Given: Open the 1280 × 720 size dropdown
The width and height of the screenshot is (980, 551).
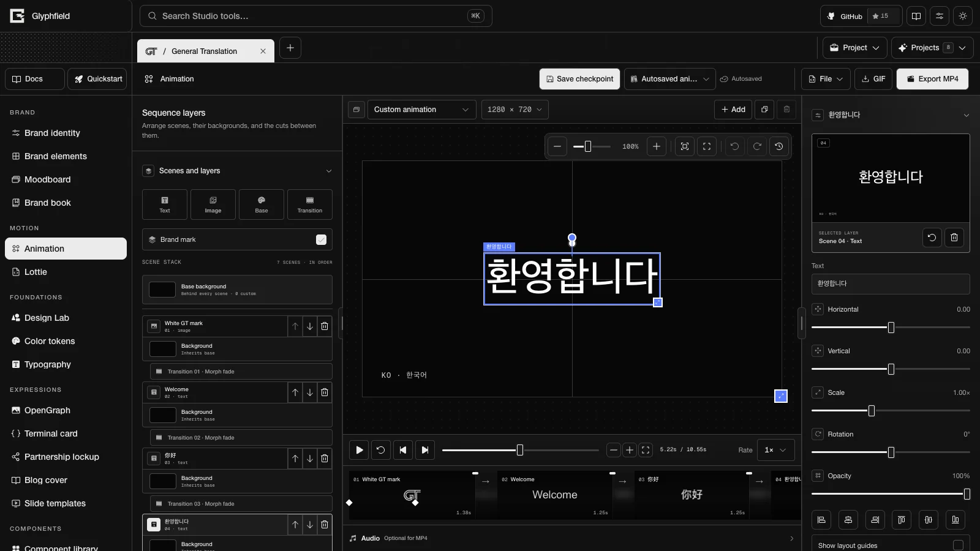Looking at the screenshot, I should click(x=514, y=110).
